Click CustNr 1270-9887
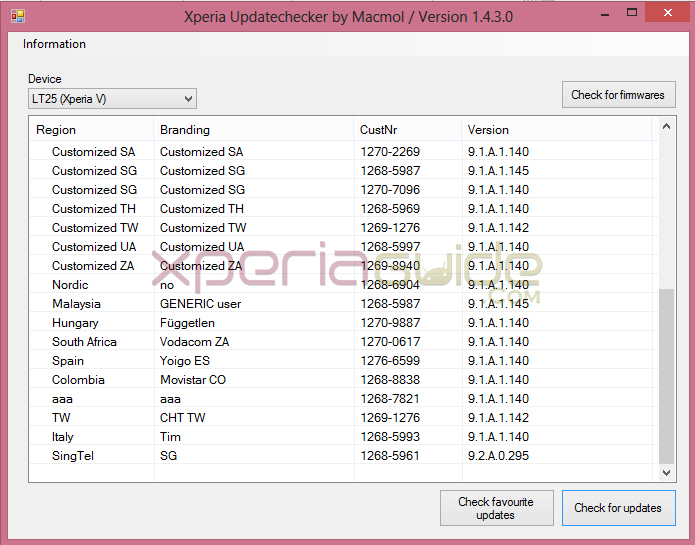This screenshot has height=545, width=695. [x=390, y=323]
